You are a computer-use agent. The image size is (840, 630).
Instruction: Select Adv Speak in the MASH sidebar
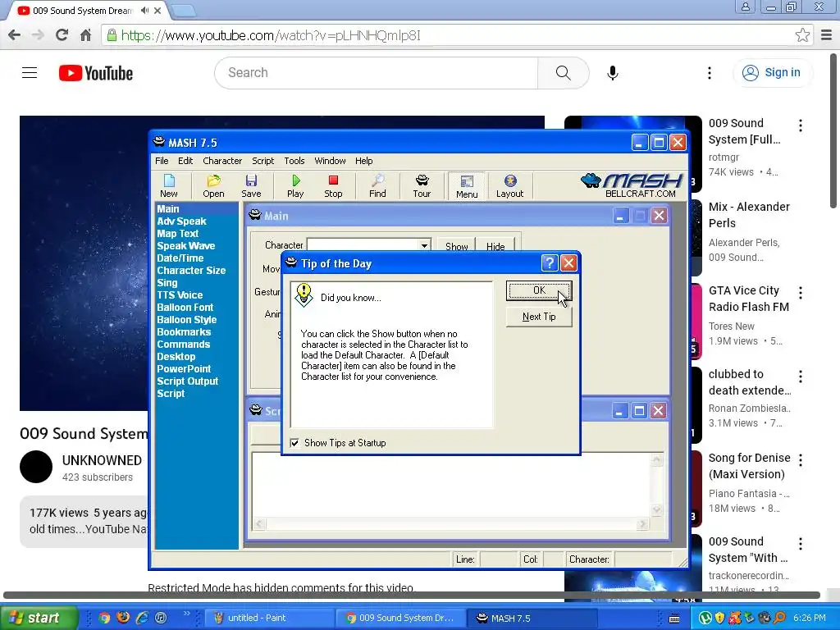pos(181,221)
